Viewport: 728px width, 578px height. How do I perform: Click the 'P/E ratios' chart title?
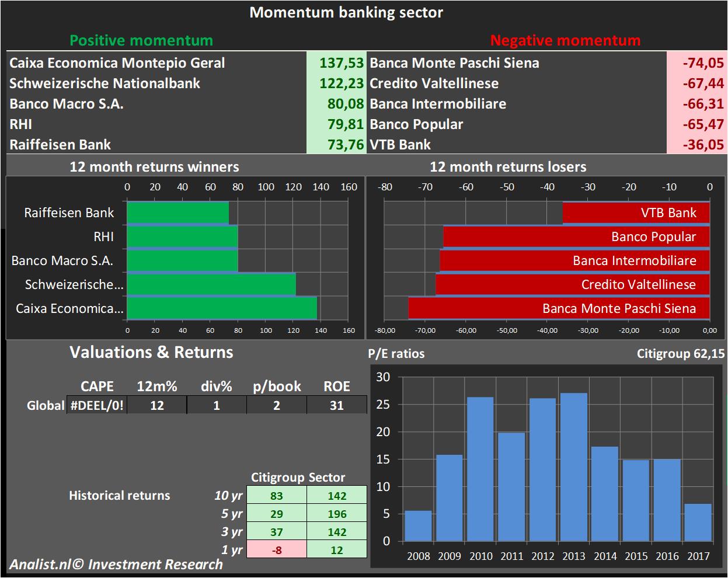(x=396, y=354)
